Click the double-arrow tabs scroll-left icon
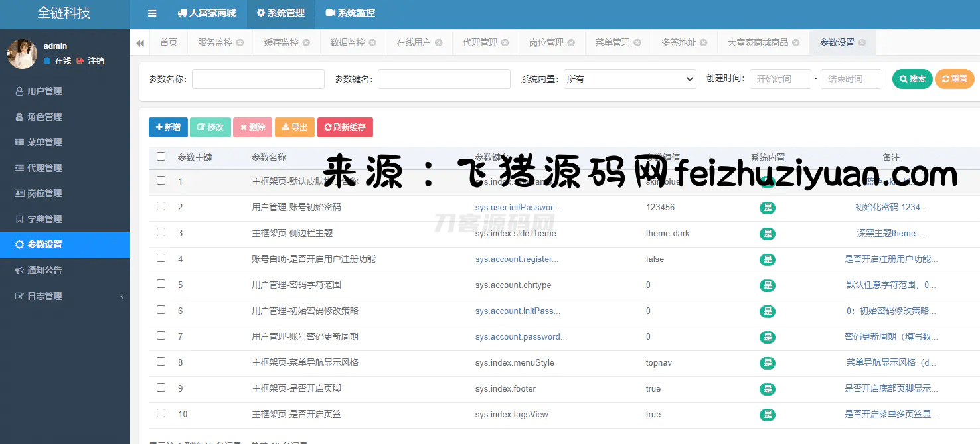The height and width of the screenshot is (444, 980). (140, 43)
